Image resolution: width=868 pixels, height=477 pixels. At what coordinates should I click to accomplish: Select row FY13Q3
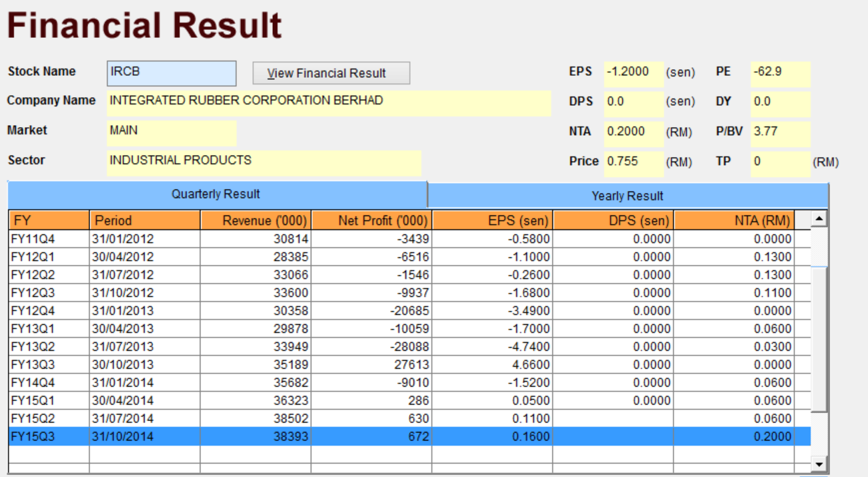(x=409, y=365)
